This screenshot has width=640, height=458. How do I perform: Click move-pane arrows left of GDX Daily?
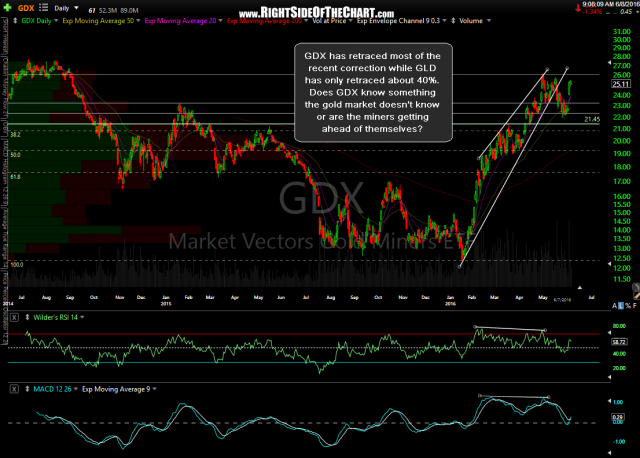pos(15,21)
